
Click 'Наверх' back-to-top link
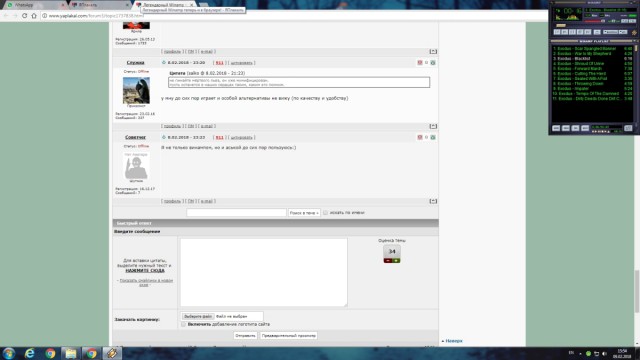[454, 341]
